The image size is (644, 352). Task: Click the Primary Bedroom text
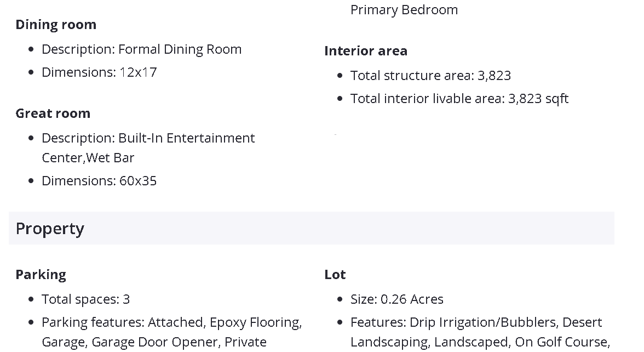pyautogui.click(x=404, y=10)
